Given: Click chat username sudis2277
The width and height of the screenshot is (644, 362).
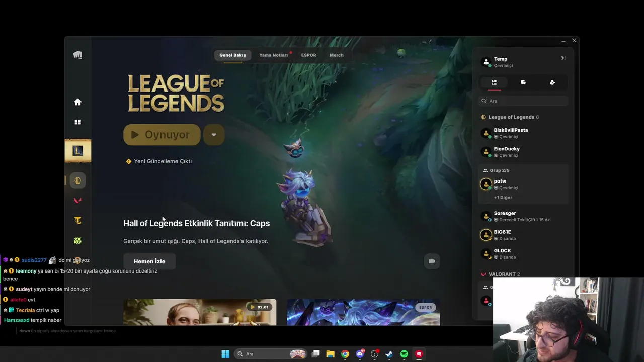Looking at the screenshot, I should 34,260.
